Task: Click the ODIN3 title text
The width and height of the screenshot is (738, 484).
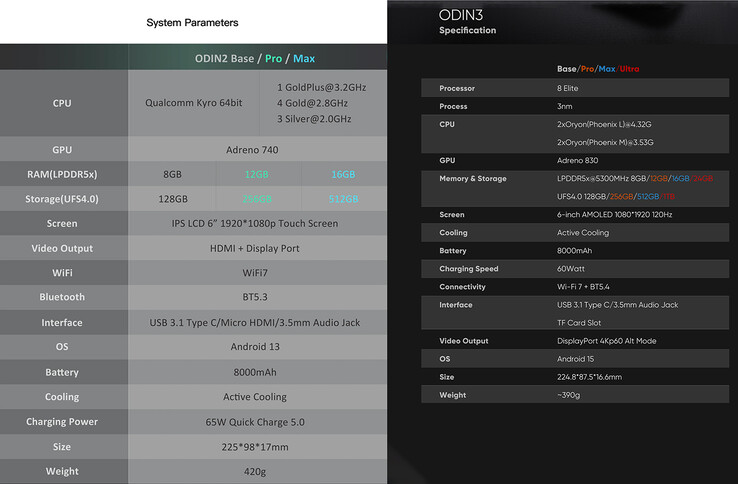Action: [x=462, y=14]
